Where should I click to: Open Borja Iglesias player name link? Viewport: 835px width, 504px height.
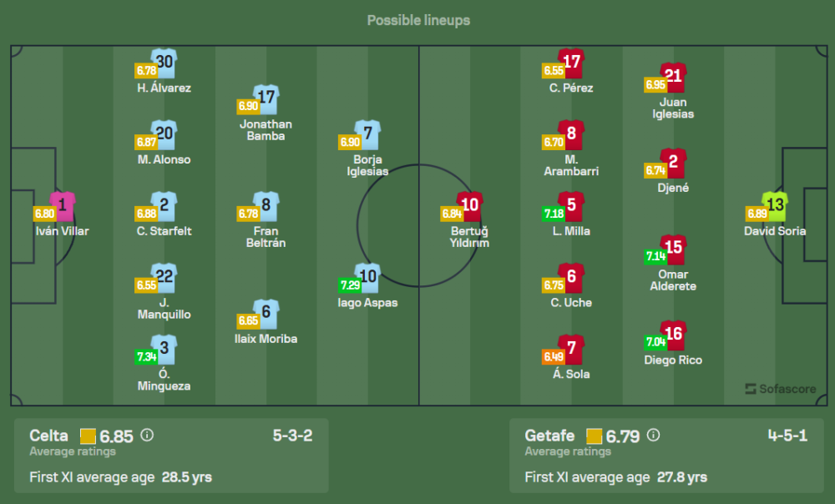pyautogui.click(x=368, y=165)
